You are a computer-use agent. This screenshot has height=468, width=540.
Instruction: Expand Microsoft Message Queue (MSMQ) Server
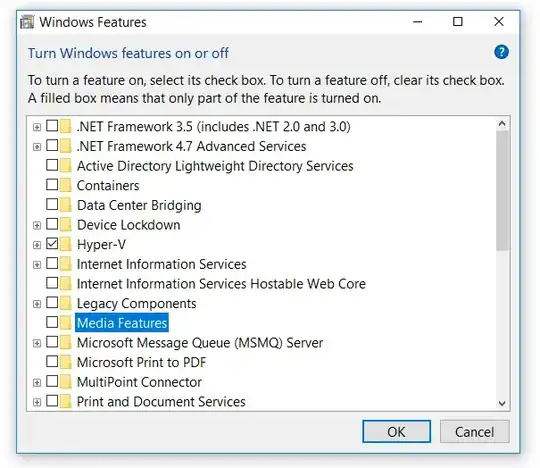point(37,343)
